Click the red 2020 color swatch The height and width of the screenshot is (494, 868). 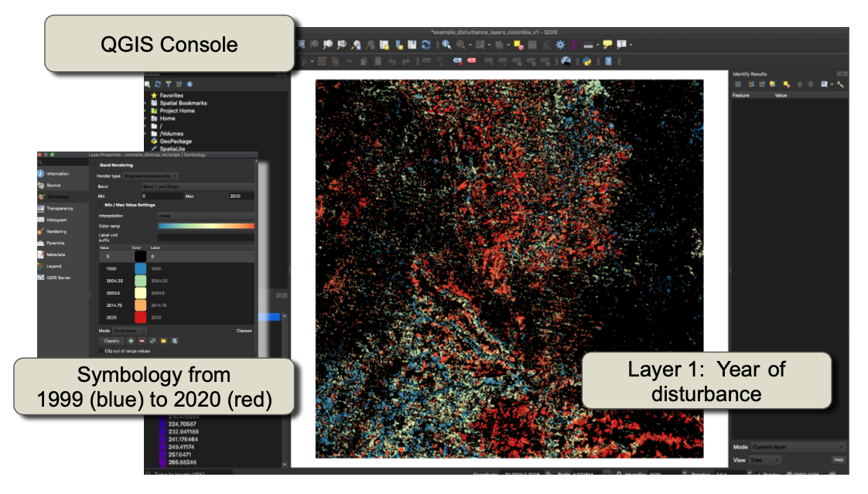[x=140, y=317]
